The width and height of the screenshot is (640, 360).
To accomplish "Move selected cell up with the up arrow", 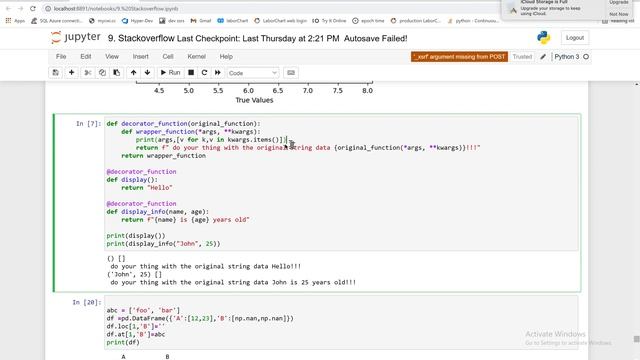I will (x=133, y=73).
